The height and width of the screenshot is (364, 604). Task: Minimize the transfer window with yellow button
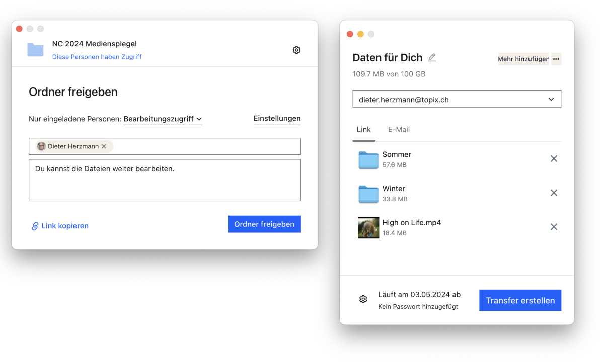(360, 34)
